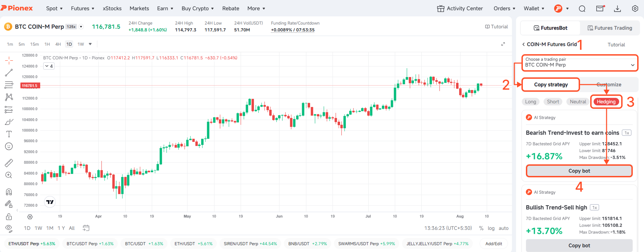
Task: Click the TradingView logo on chart
Action: pos(50,202)
